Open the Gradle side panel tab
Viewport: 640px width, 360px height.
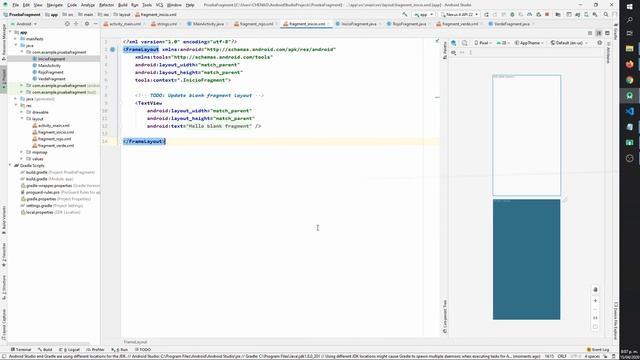coord(616,33)
